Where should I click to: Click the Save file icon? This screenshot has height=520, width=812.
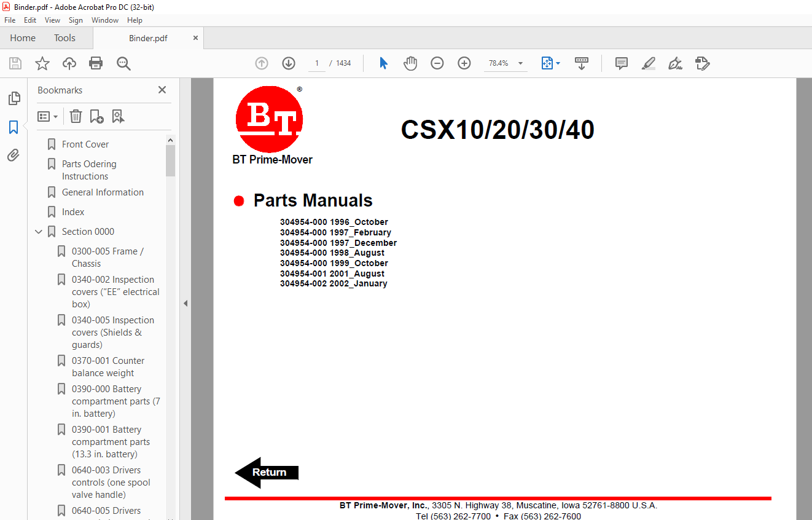pos(15,63)
